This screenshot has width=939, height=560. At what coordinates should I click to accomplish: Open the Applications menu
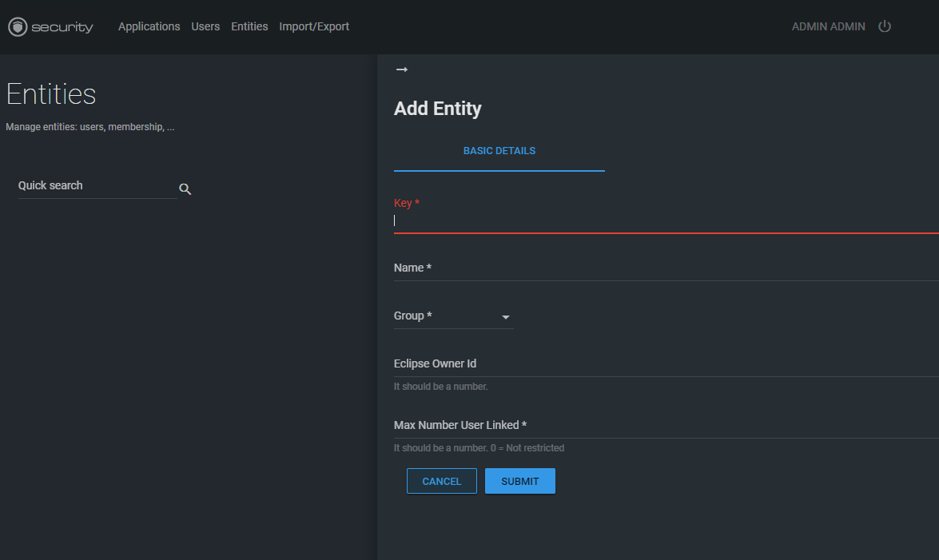pyautogui.click(x=149, y=26)
